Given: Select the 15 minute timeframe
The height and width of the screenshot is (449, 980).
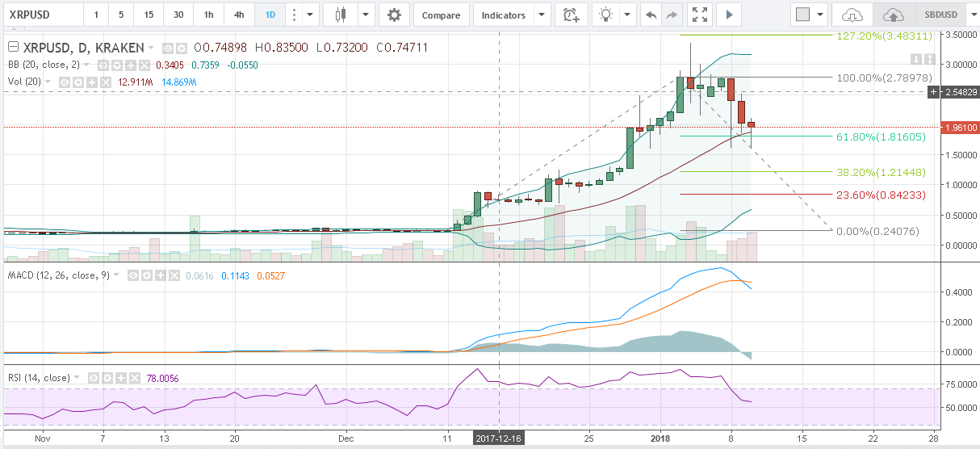Looking at the screenshot, I should click(149, 15).
